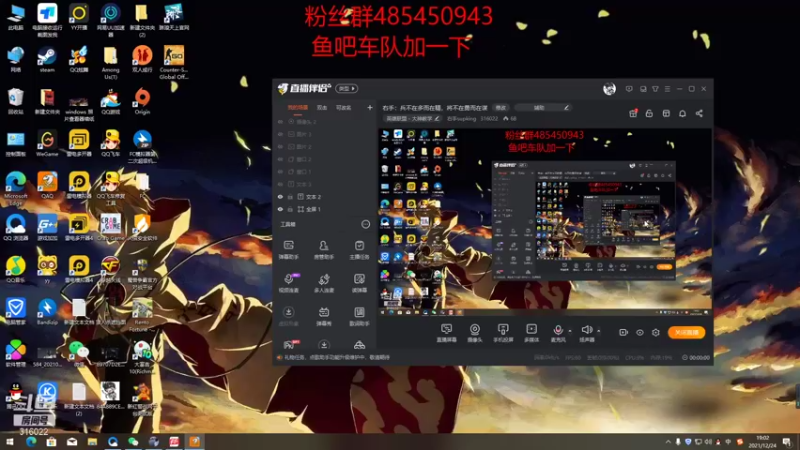This screenshot has width=800, height=450.
Task: Open the 多人连麦 tool
Action: (324, 283)
